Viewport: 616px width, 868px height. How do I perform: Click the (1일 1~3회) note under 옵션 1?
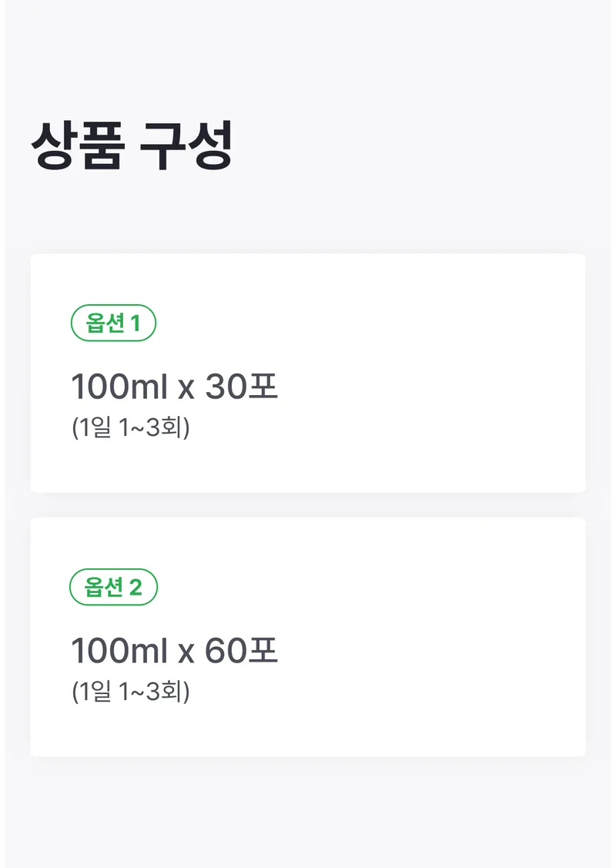click(x=130, y=427)
